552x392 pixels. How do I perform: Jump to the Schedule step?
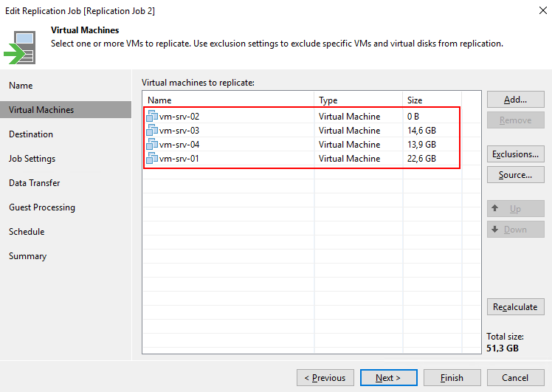[x=27, y=232]
